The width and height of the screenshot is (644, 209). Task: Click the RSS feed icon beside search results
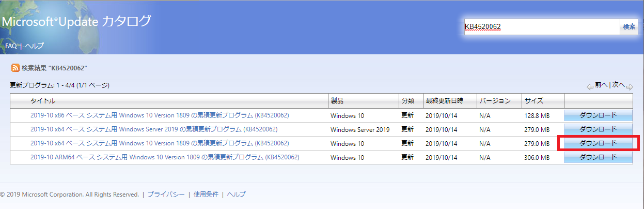tap(15, 68)
